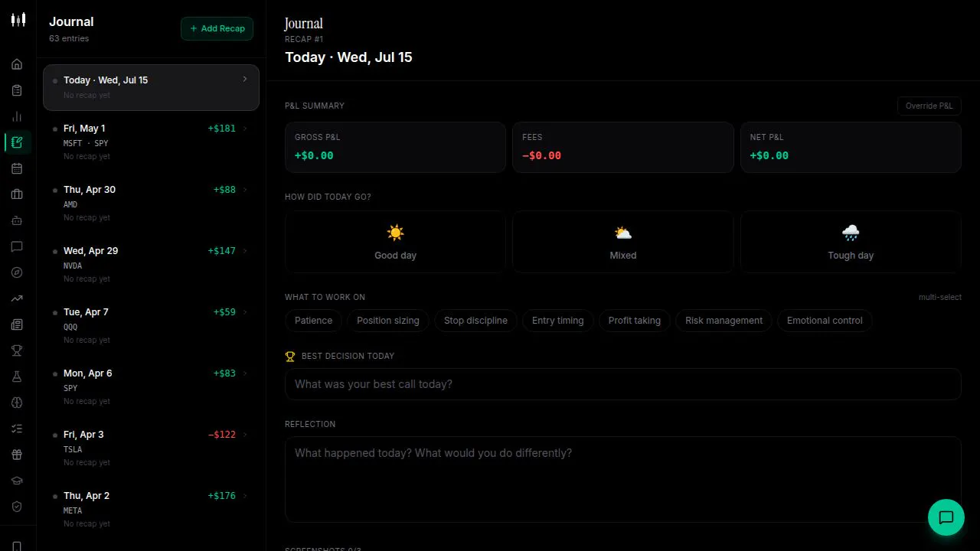Viewport: 980px width, 551px height.
Task: Click Add Recap button
Action: (217, 28)
